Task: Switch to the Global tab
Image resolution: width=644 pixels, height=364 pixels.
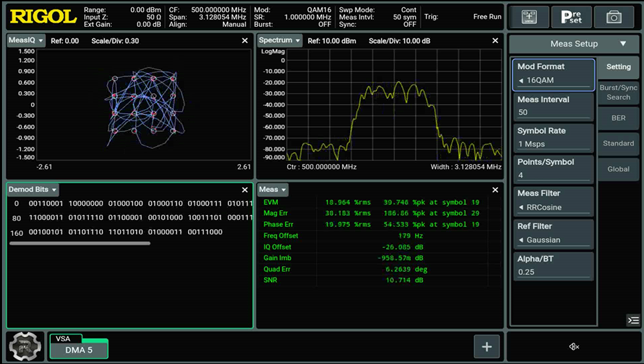Action: click(618, 169)
